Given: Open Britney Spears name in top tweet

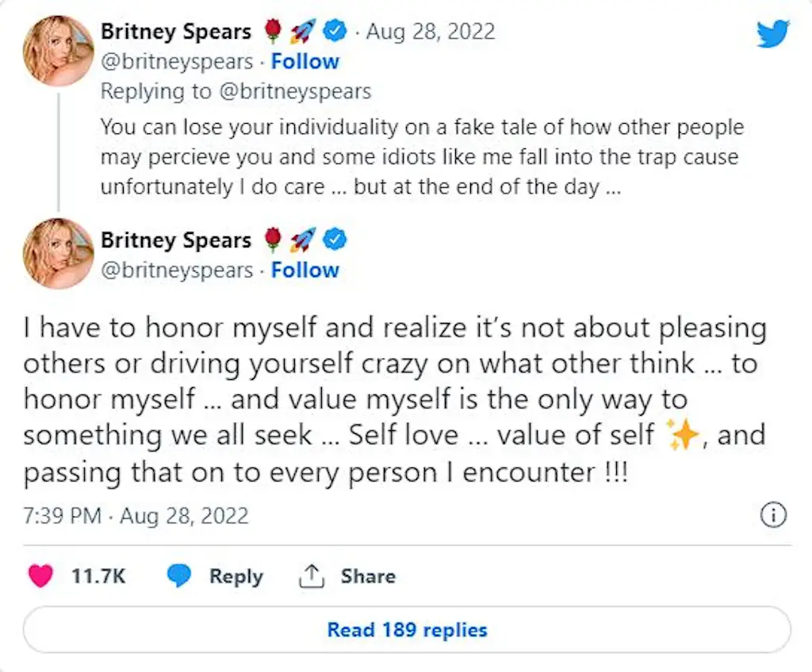Looking at the screenshot, I should pyautogui.click(x=176, y=32).
